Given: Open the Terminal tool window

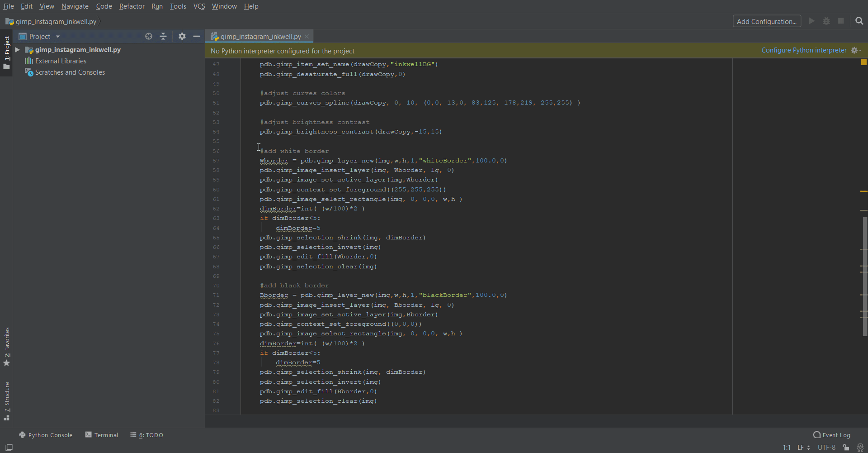Looking at the screenshot, I should (x=102, y=435).
